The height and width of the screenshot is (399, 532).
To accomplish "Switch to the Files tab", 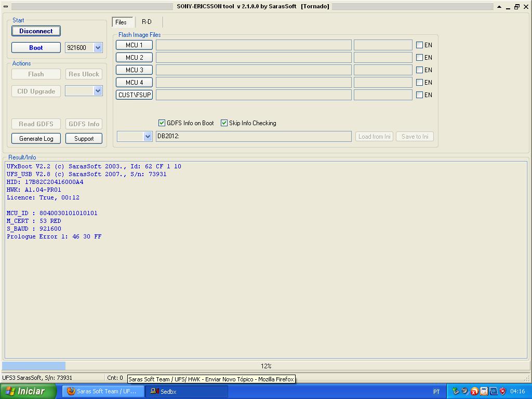I will tap(122, 22).
